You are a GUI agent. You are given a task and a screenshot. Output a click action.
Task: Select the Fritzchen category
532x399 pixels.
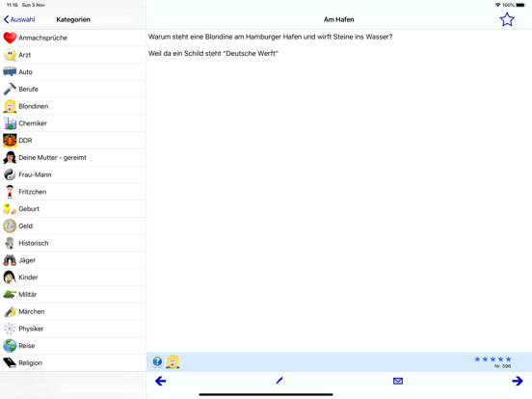click(x=73, y=192)
